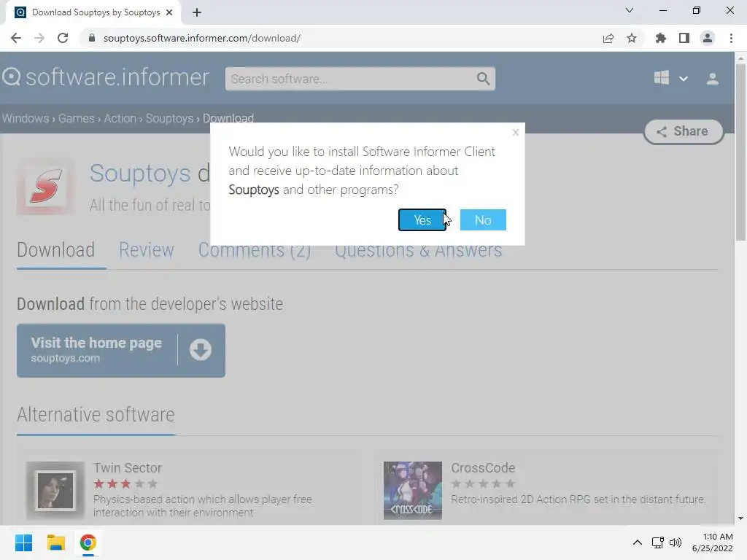Open File Explorer from the taskbar
The image size is (747, 560).
(55, 542)
